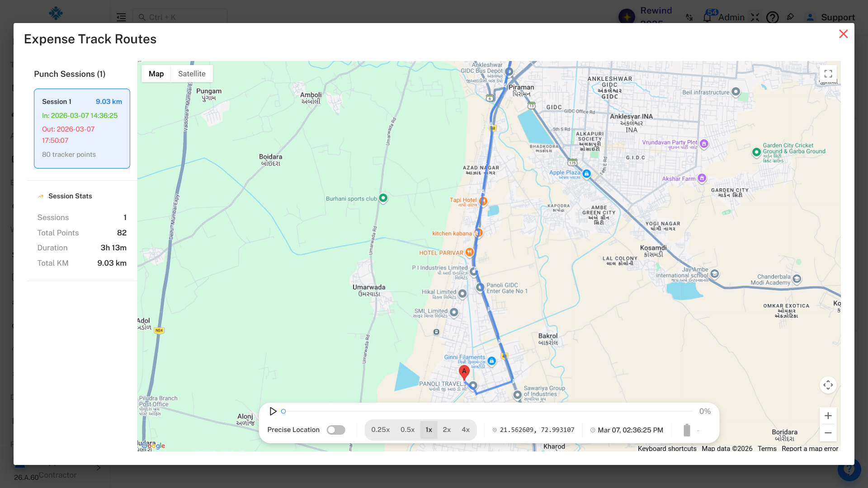The width and height of the screenshot is (868, 488).
Task: Open map camera pan controls
Action: [828, 385]
